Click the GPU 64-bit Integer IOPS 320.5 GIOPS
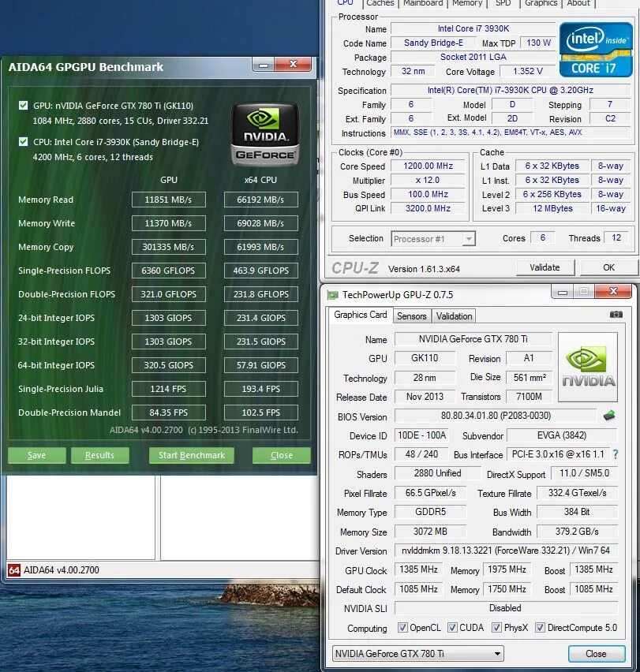This screenshot has width=640, height=672. pos(168,365)
